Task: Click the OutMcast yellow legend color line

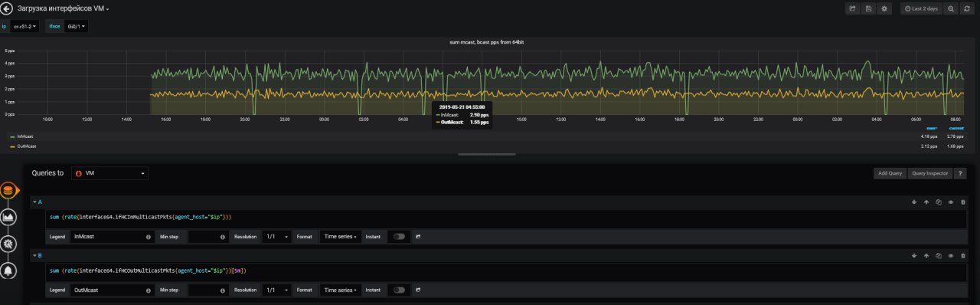Action: click(x=12, y=146)
